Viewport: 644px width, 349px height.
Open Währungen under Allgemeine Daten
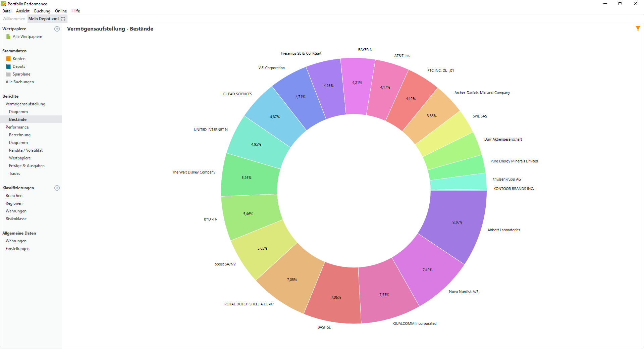(16, 241)
